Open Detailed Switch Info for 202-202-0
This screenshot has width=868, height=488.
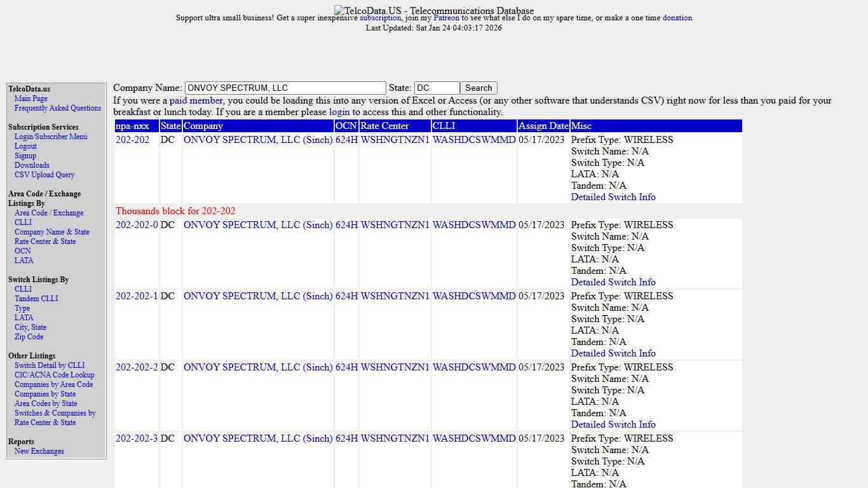pos(613,282)
